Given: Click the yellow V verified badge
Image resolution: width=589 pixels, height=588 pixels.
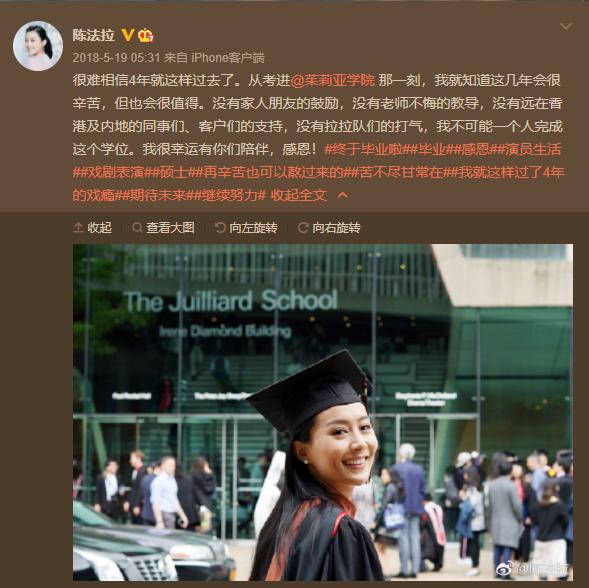Looking at the screenshot, I should (128, 36).
